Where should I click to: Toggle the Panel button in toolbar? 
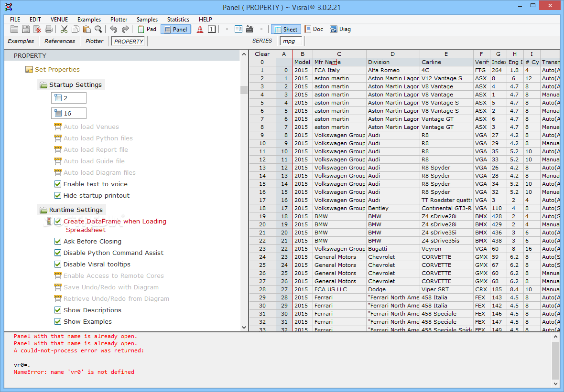pos(175,30)
